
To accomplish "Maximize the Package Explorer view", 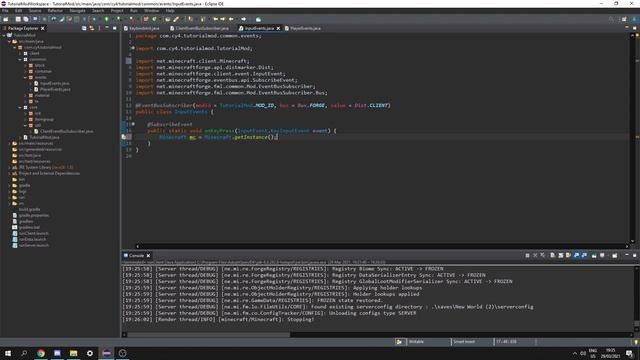I will [x=114, y=28].
